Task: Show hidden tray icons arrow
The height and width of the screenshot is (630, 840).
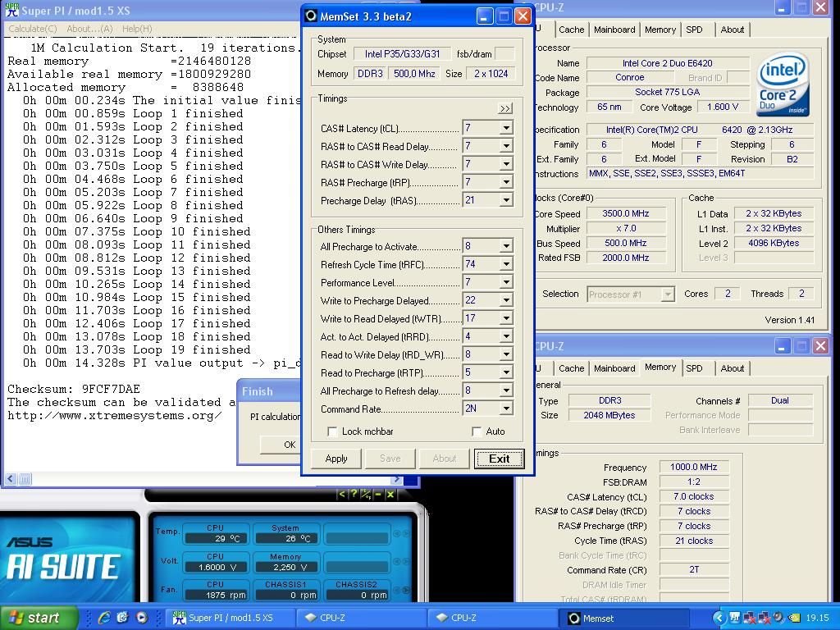Action: pyautogui.click(x=719, y=618)
